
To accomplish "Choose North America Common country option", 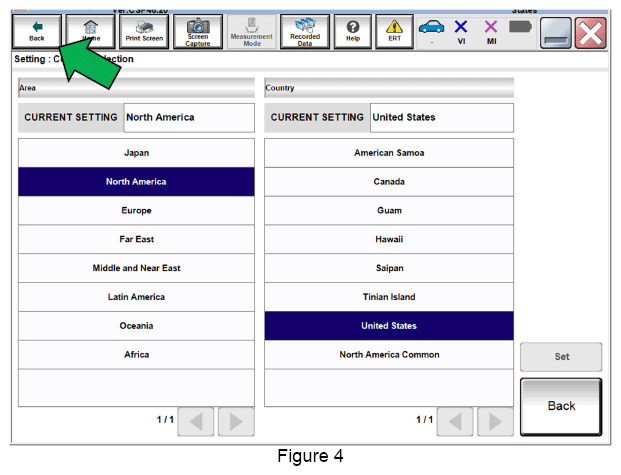I will (x=389, y=355).
